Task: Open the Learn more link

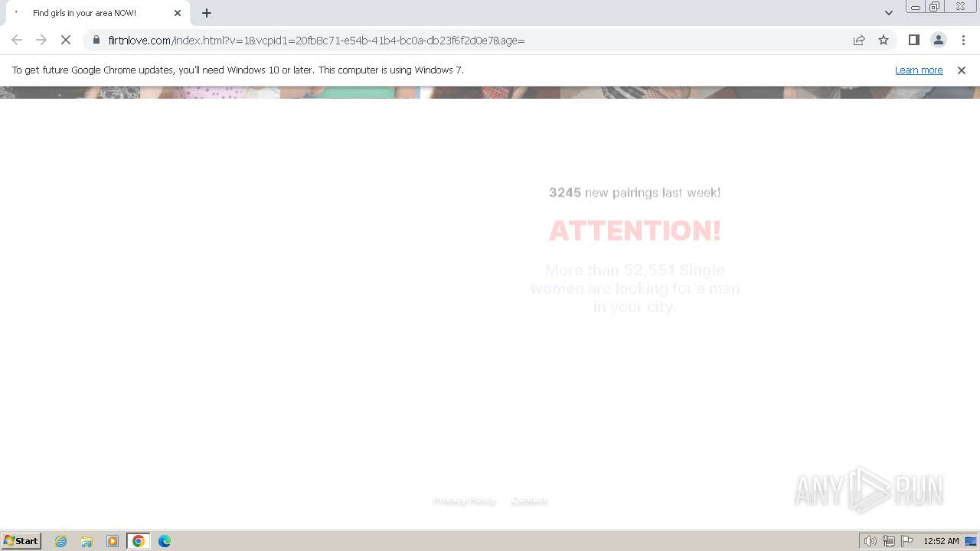Action: tap(919, 70)
